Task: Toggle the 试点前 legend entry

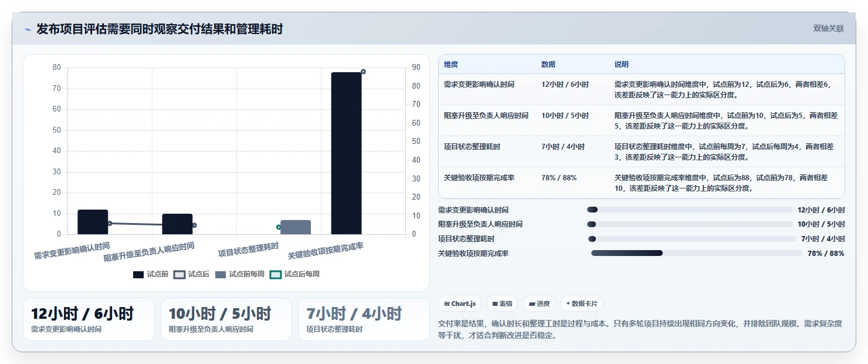Action: 151,274
